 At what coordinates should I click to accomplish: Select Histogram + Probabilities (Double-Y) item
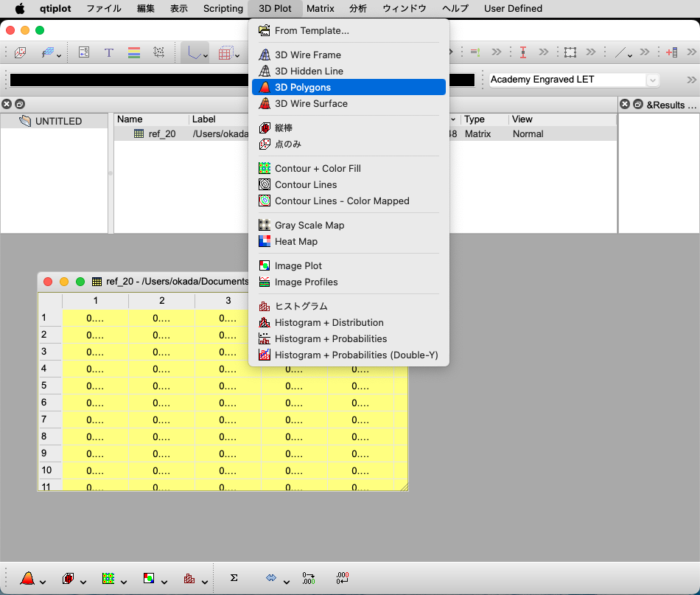click(x=349, y=355)
